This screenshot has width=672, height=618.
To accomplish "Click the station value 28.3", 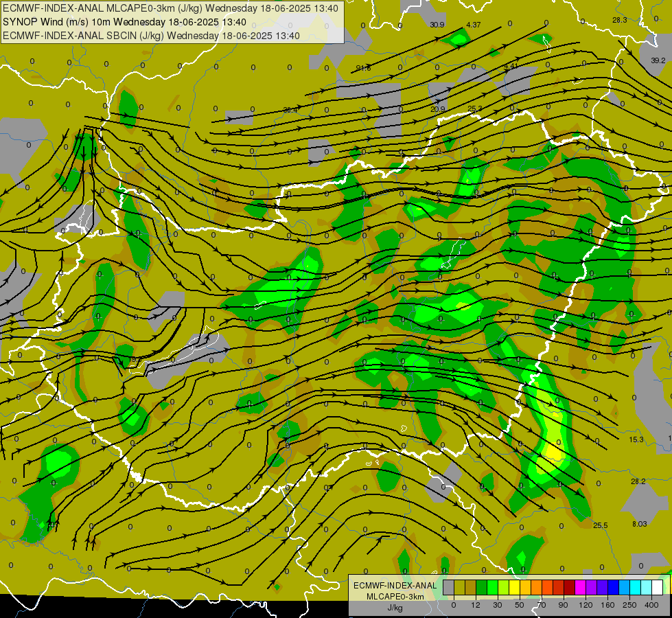I will click(x=619, y=20).
